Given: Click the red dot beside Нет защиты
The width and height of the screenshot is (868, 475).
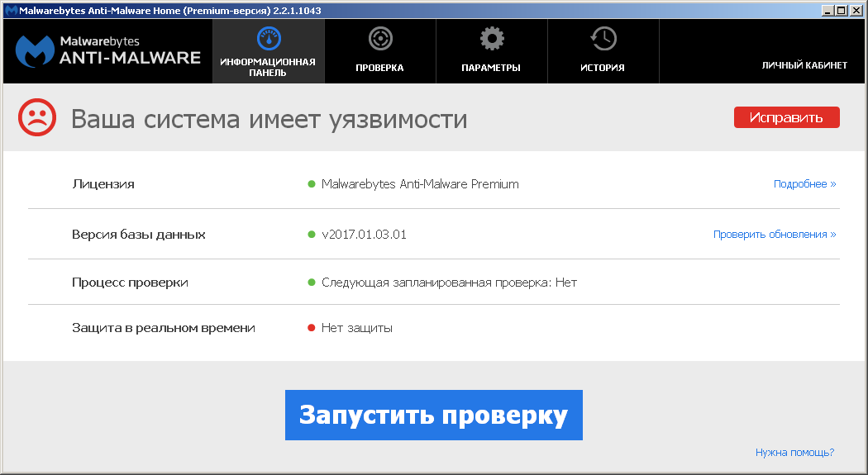Looking at the screenshot, I should click(x=312, y=328).
